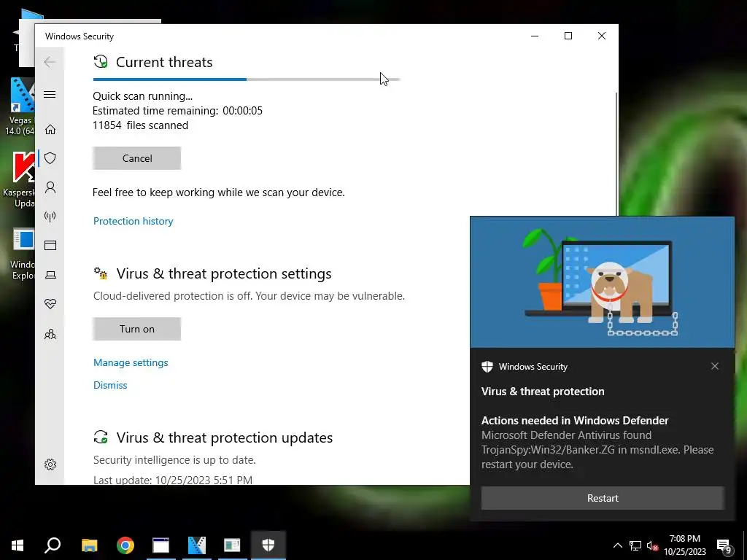Viewport: 747px width, 560px height.
Task: Show hidden system tray icons
Action: pyautogui.click(x=617, y=545)
